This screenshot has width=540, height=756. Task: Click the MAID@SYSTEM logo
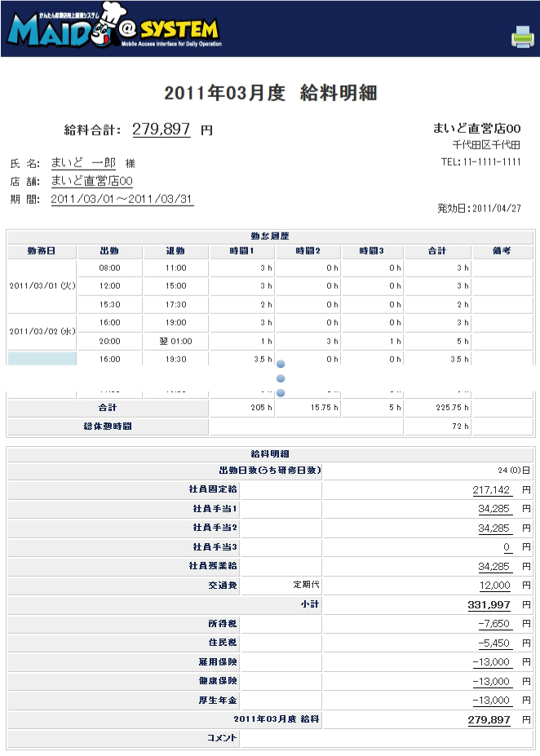click(x=114, y=27)
